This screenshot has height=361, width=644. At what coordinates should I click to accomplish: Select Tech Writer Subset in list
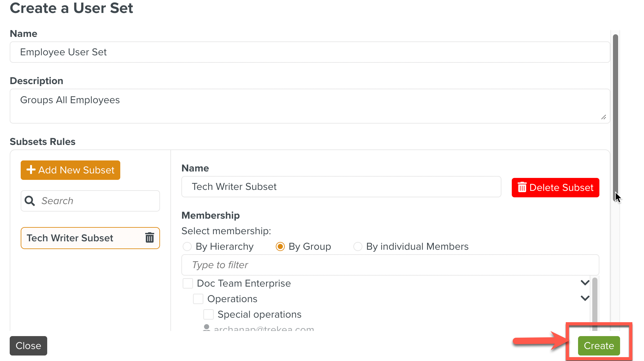click(x=70, y=238)
